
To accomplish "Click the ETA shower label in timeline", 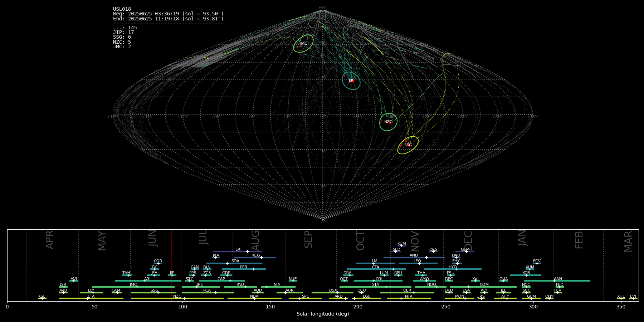I will click(91, 297).
